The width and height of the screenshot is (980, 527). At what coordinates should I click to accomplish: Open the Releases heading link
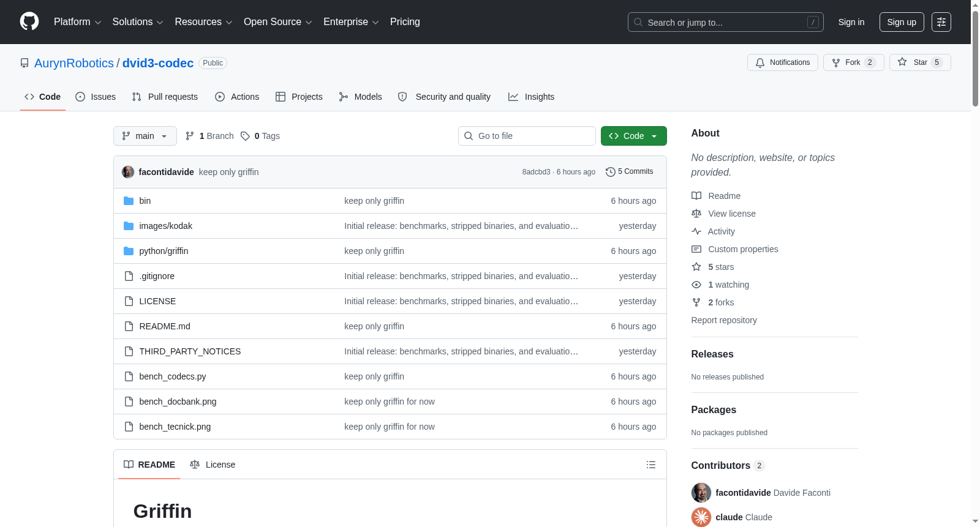(712, 354)
